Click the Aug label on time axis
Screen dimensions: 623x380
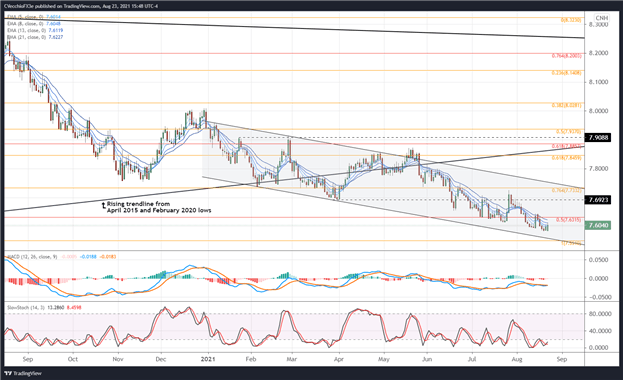(517, 359)
